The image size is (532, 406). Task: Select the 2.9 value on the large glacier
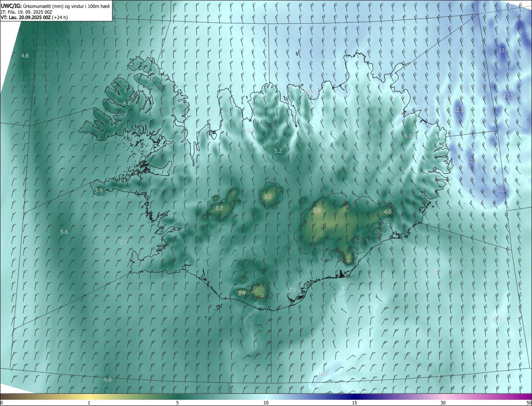317,211
